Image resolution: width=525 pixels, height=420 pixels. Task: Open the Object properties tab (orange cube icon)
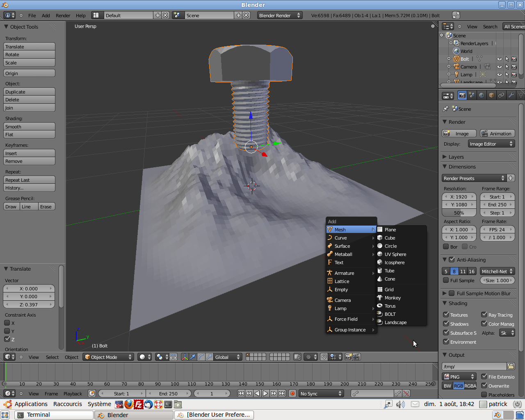[492, 95]
